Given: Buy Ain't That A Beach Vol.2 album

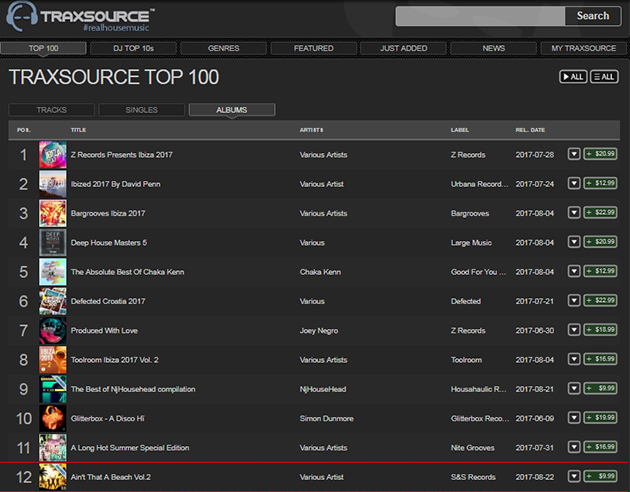Looking at the screenshot, I should click(600, 476).
